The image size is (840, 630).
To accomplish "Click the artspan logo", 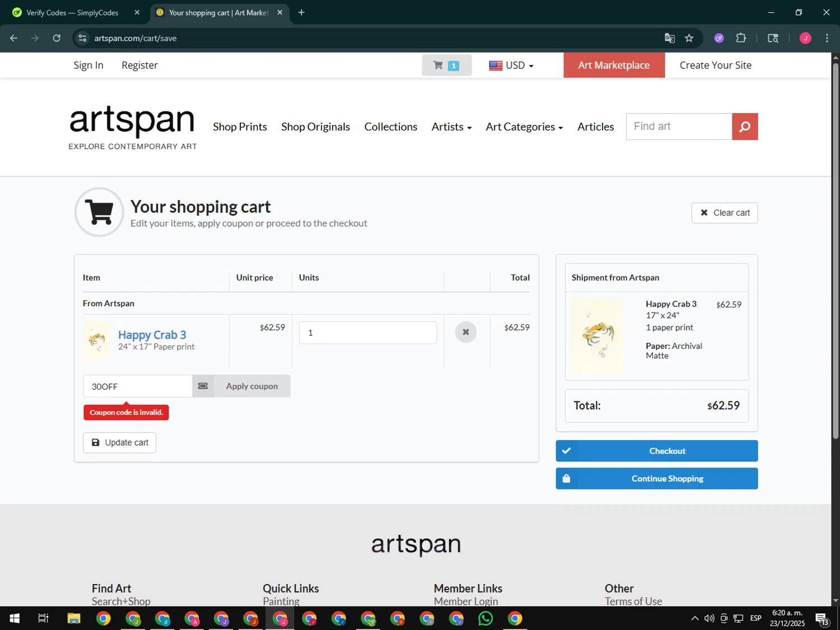I will [132, 128].
